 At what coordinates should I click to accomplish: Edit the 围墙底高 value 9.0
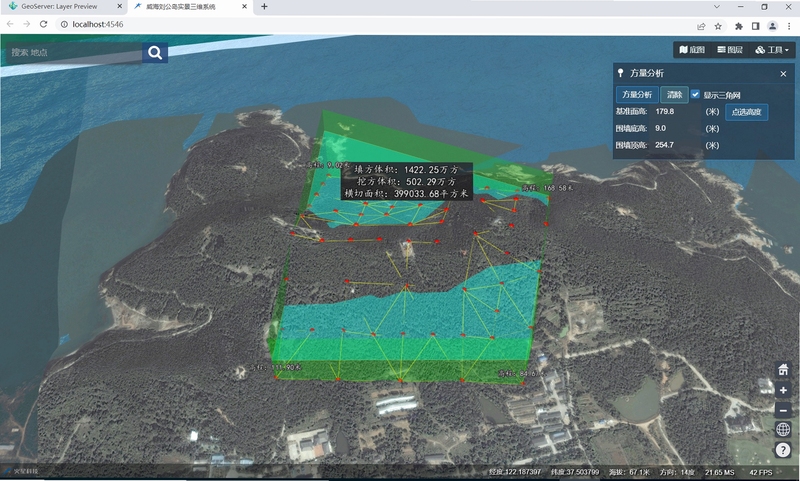[x=676, y=129]
